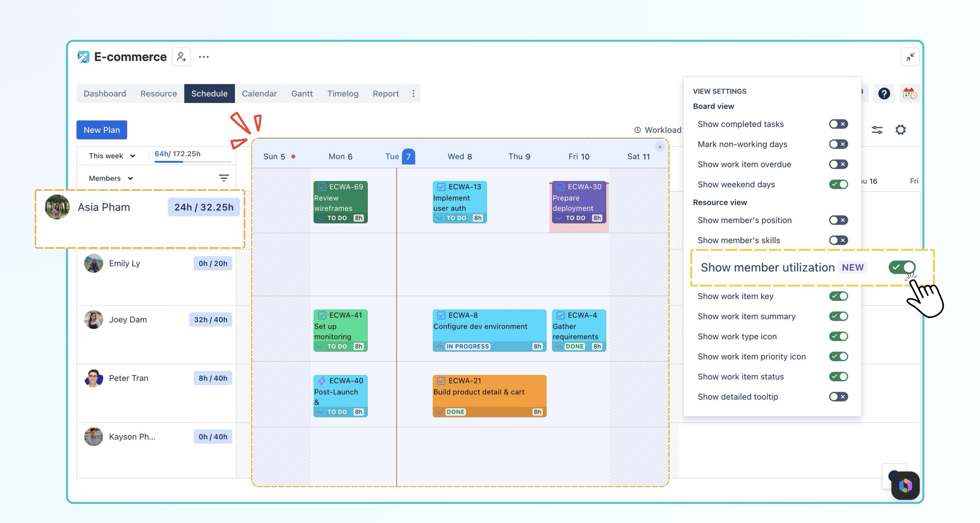This screenshot has width=980, height=523.
Task: Expand the ECWA-69 task status chevron
Action: point(320,218)
